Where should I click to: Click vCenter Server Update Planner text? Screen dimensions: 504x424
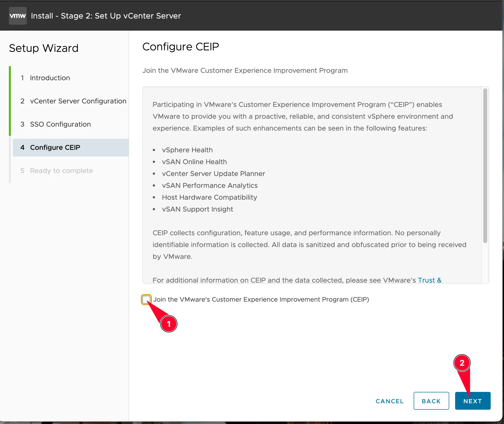click(213, 173)
